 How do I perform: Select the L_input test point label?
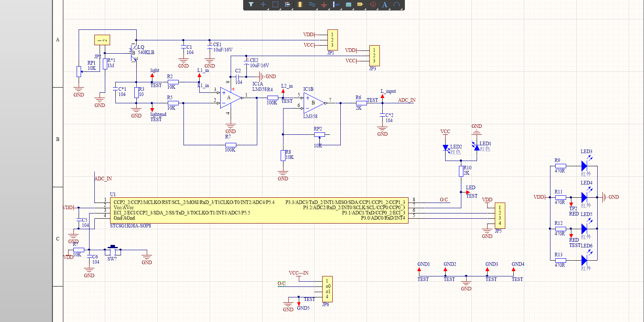pyautogui.click(x=388, y=91)
